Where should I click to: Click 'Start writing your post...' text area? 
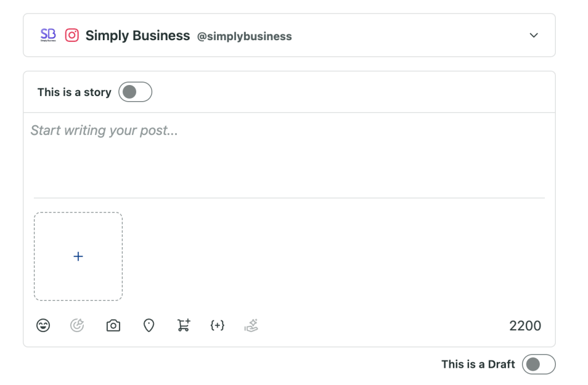[289, 155]
